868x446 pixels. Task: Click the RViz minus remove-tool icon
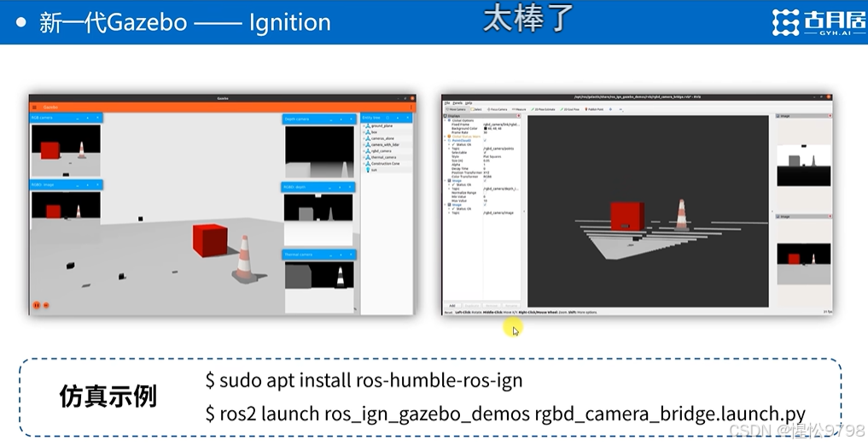tap(620, 109)
